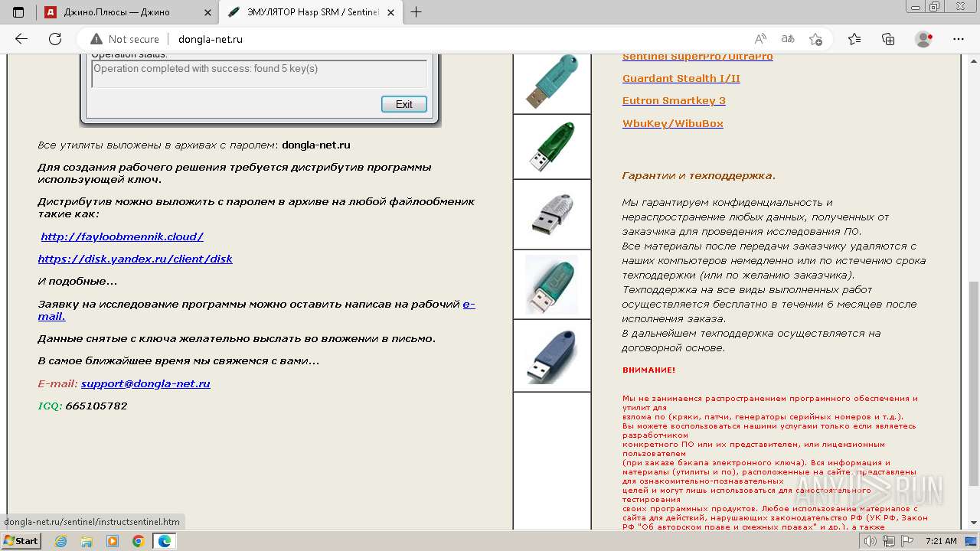Open the browser profile avatar
This screenshot has height=551, width=980.
[924, 39]
